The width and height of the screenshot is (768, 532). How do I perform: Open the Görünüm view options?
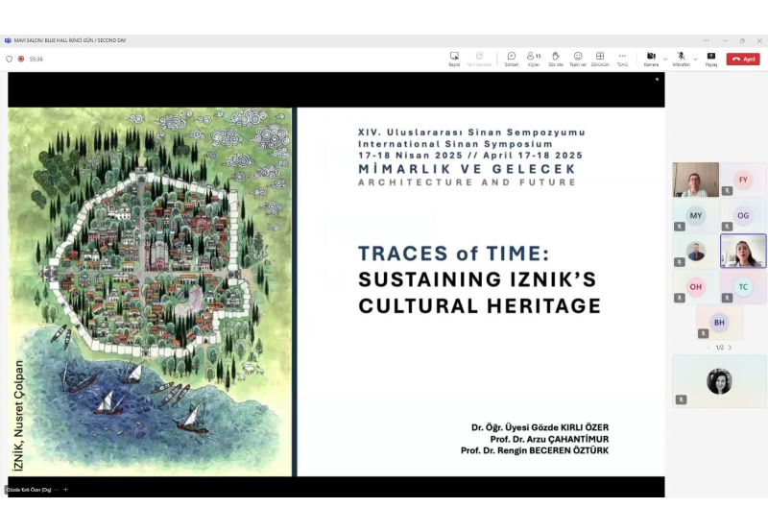coord(600,59)
